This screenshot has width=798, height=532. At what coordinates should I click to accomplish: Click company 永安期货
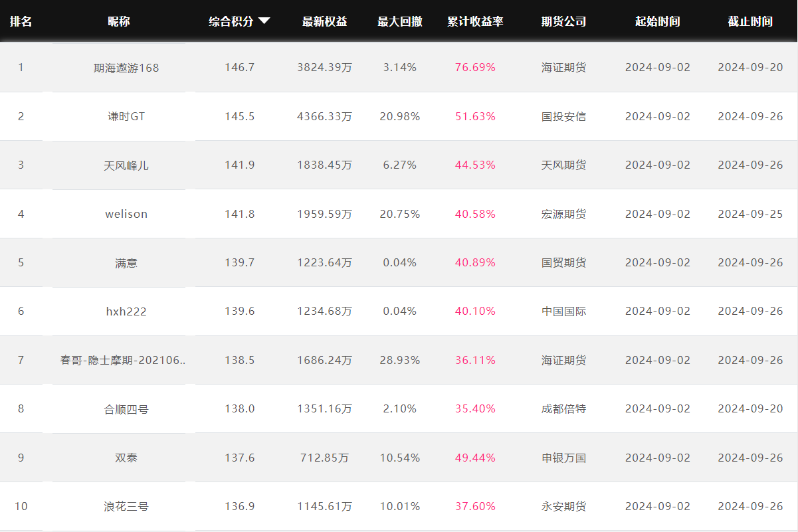563,507
